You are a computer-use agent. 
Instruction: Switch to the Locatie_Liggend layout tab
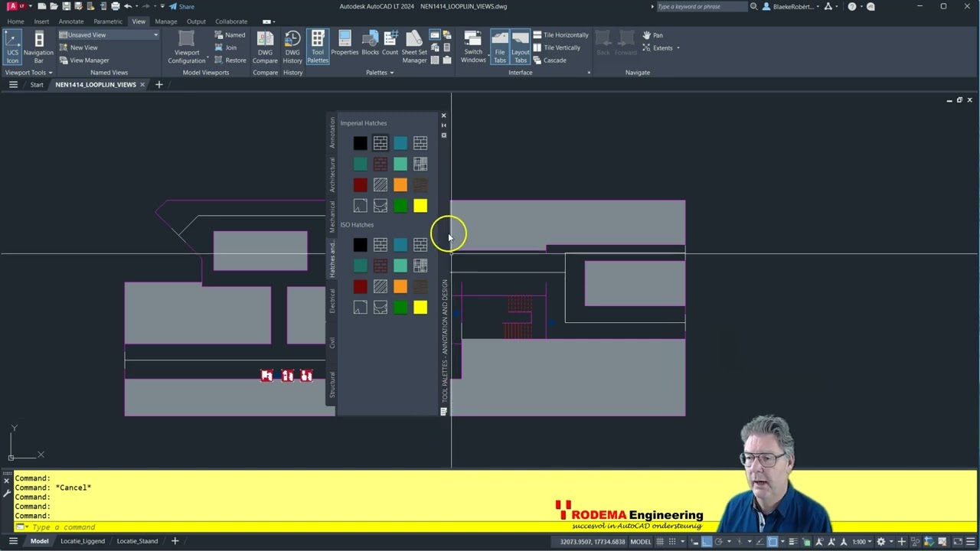point(83,541)
